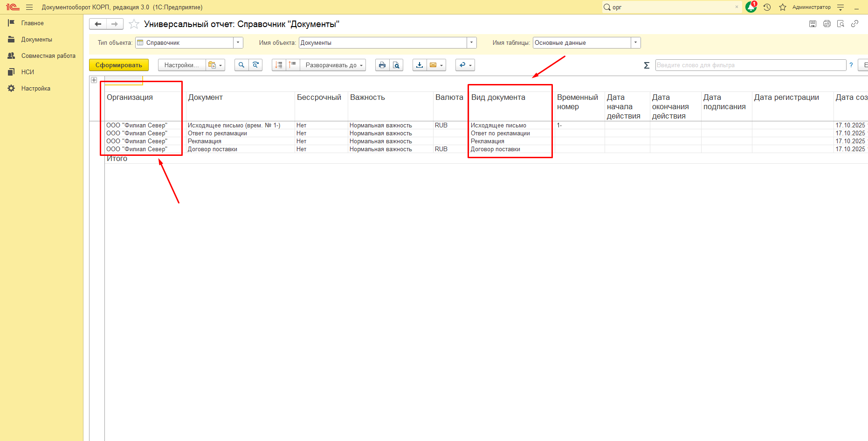Select the Временный номер column header
This screenshot has width=868, height=441.
click(x=579, y=106)
